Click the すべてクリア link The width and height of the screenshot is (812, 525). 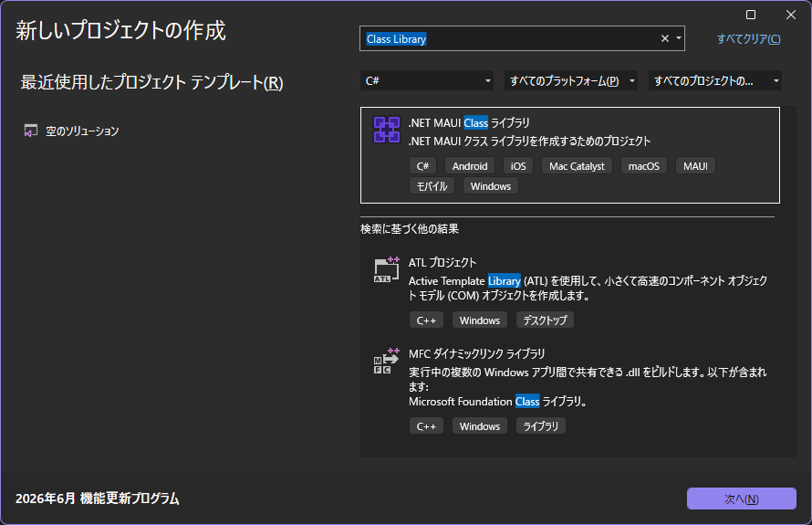point(748,39)
